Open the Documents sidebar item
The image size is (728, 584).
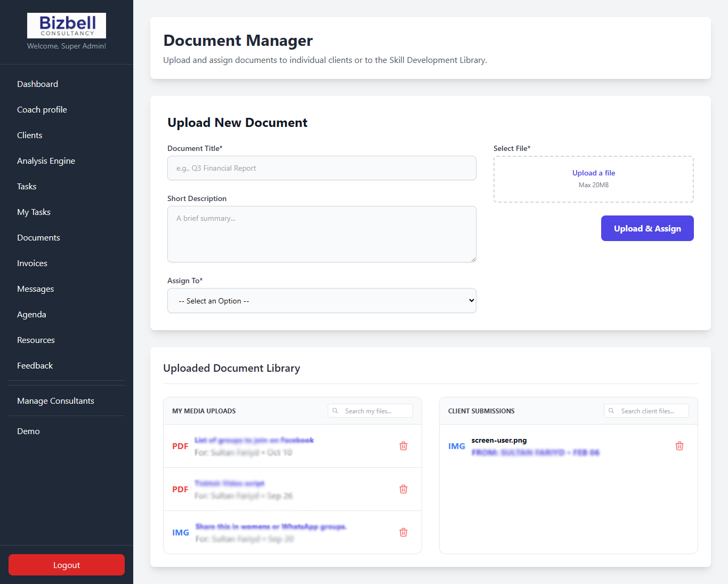pos(38,237)
